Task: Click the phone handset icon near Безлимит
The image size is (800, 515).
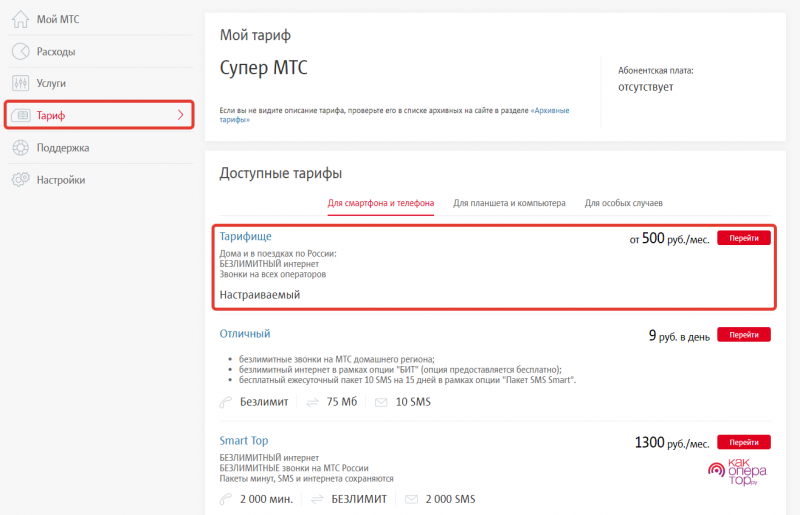Action: pos(226,402)
